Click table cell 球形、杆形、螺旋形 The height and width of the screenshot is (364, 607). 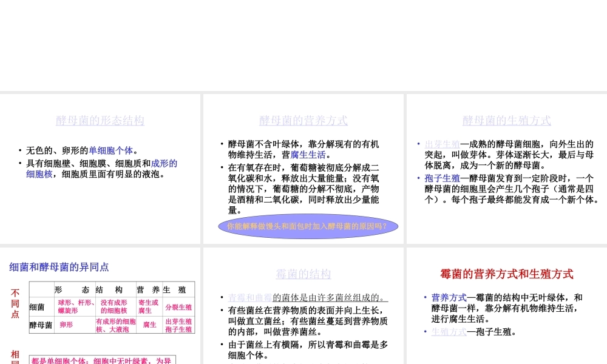76,306
